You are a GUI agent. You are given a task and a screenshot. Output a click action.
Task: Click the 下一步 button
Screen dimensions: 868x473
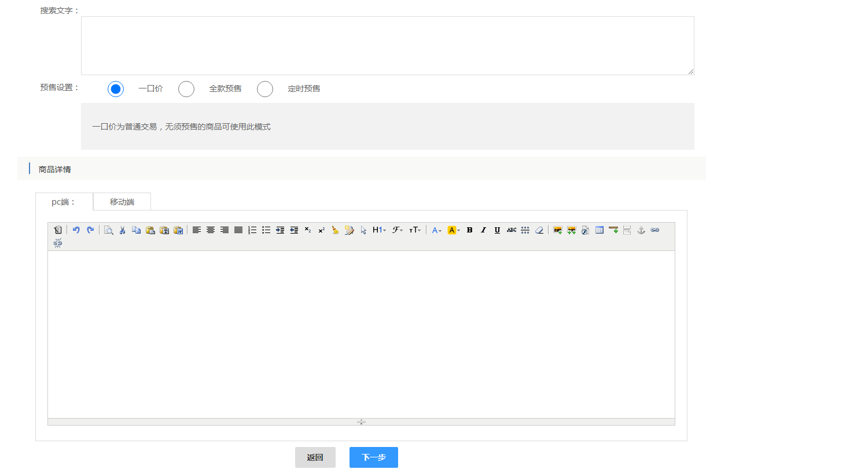(374, 457)
